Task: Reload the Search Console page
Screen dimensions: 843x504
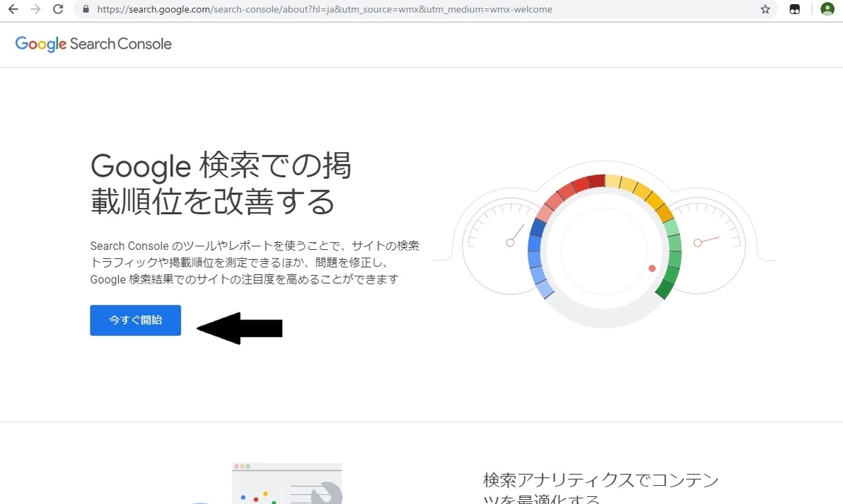Action: [x=58, y=9]
